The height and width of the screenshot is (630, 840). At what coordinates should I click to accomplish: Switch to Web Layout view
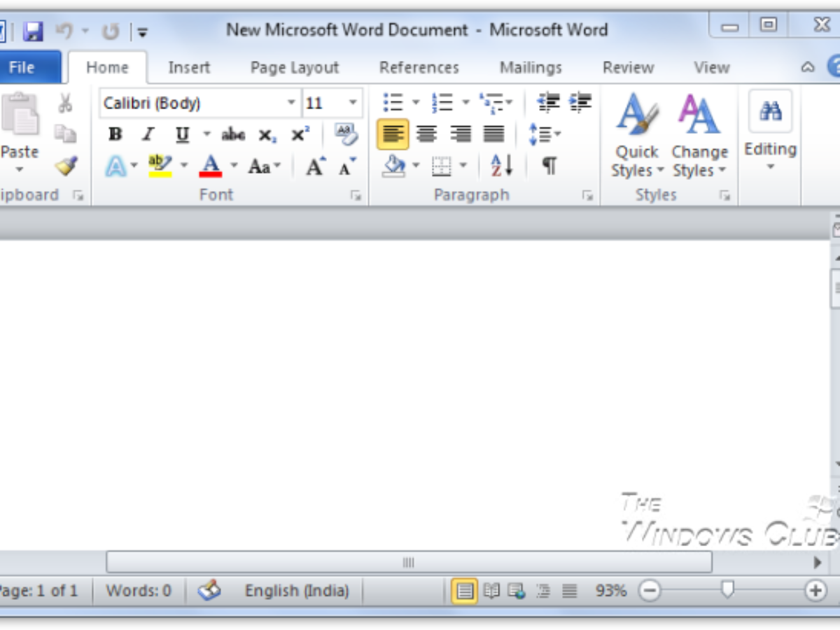pos(517,591)
